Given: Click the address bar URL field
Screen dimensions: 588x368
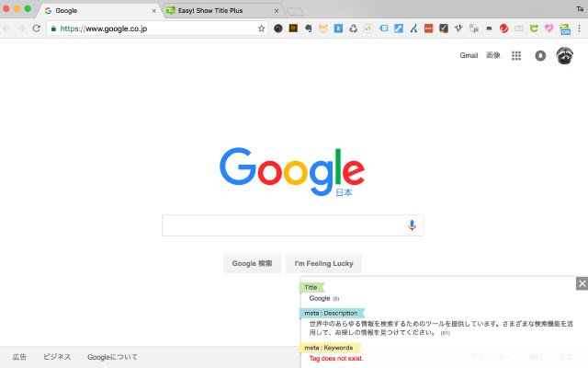Looking at the screenshot, I should point(157,29).
